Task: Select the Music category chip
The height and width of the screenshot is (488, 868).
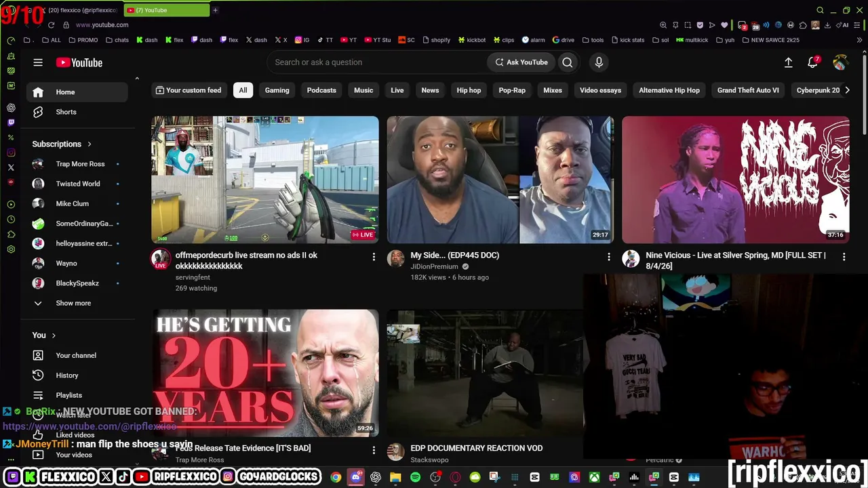Action: click(363, 90)
